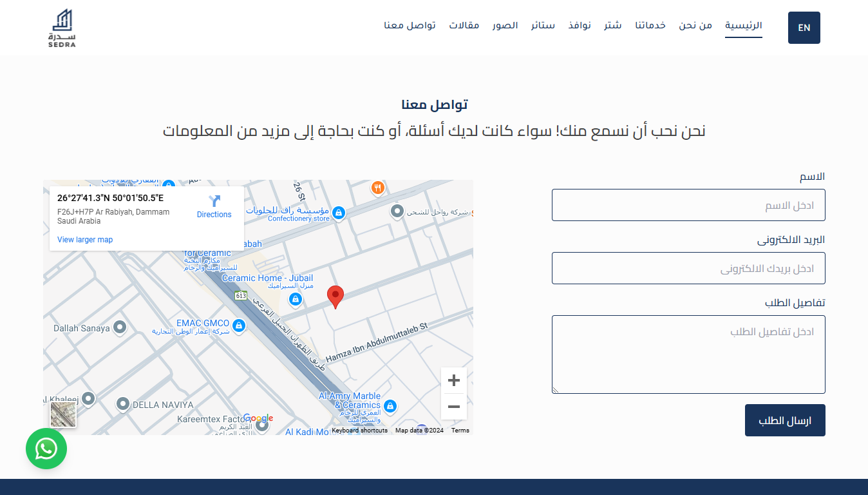Click the Hamza Ibn Abdulmuttaleb St label
This screenshot has width=868, height=495.
pos(377,344)
